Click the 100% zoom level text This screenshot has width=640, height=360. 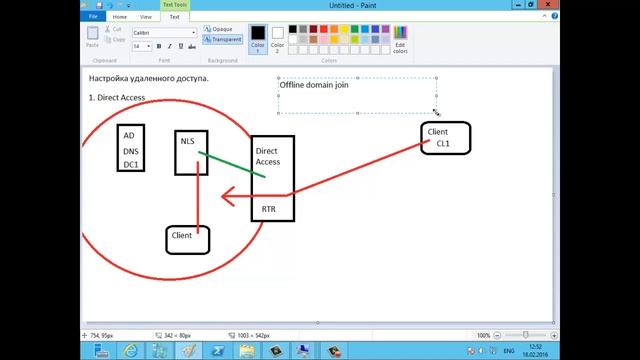coord(483,336)
